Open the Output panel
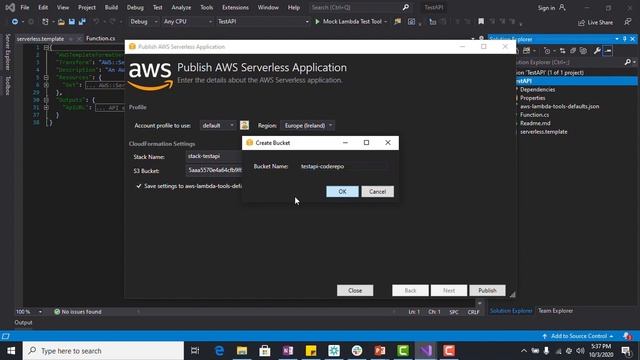Viewport: 640px width, 360px height. tap(23, 322)
